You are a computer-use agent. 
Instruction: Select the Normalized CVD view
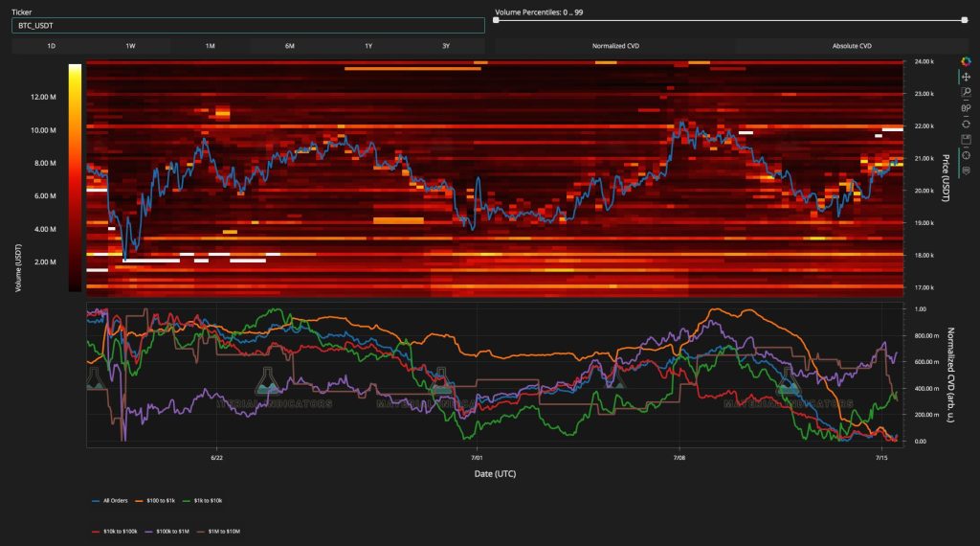614,46
